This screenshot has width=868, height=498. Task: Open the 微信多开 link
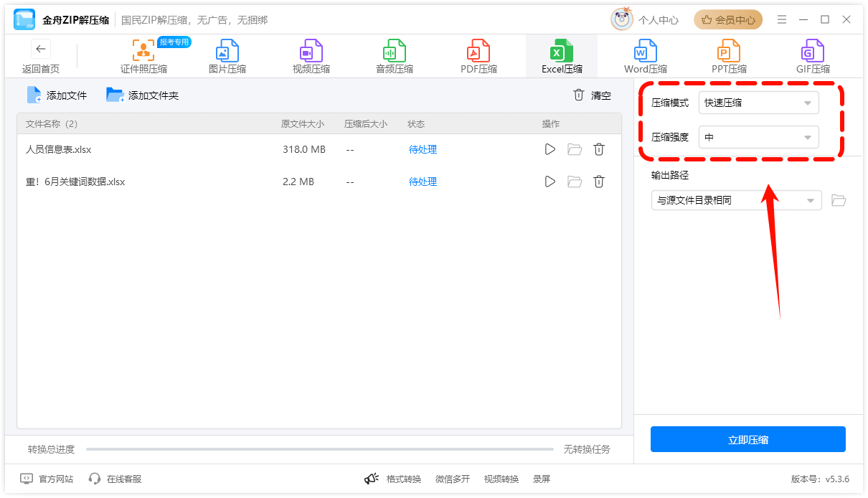(x=453, y=479)
